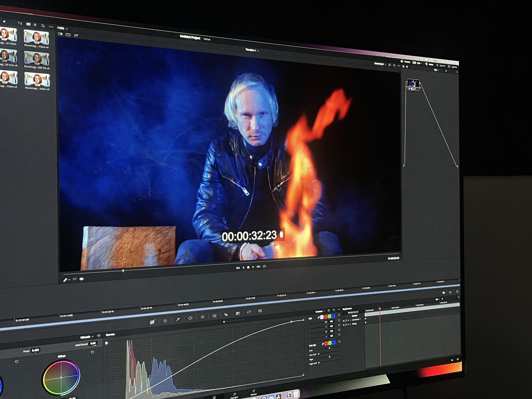This screenshot has width=532, height=399.
Task: Open the Lightbox view
Action: tap(452, 67)
